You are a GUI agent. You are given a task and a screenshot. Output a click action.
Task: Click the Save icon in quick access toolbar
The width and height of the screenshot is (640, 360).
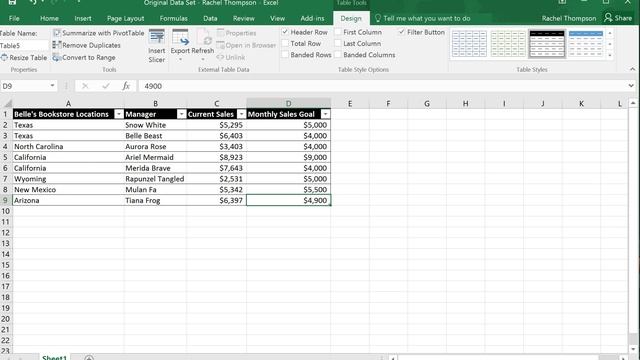coord(12,2)
